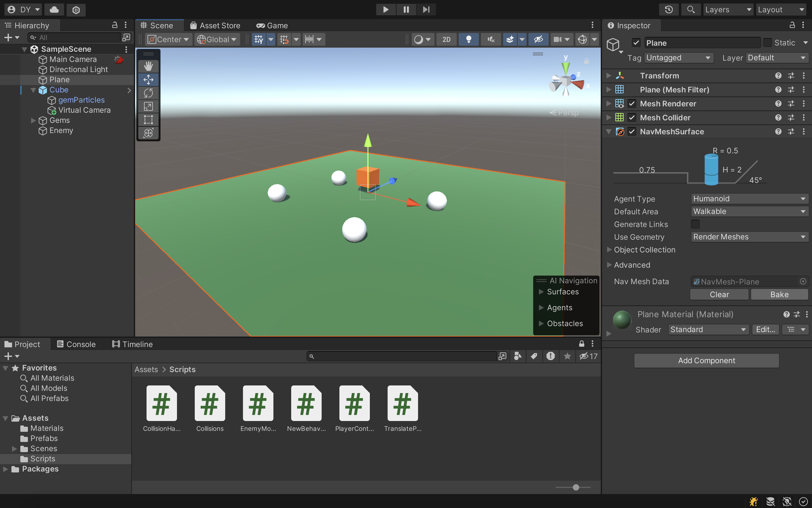This screenshot has width=812, height=508.
Task: Click favorites star icon in Project toolbar
Action: coord(567,356)
